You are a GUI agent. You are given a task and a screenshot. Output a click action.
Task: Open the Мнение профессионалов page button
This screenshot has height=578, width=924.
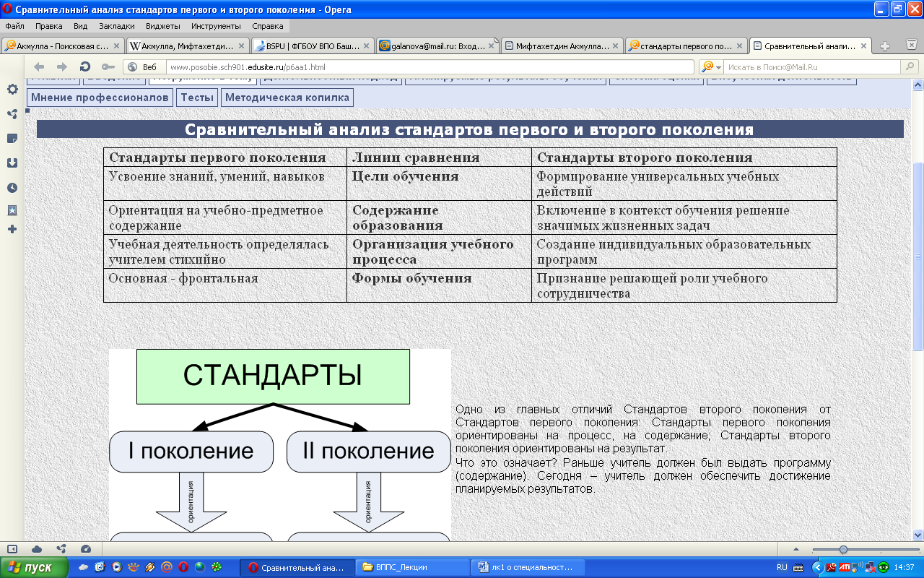pyautogui.click(x=100, y=97)
